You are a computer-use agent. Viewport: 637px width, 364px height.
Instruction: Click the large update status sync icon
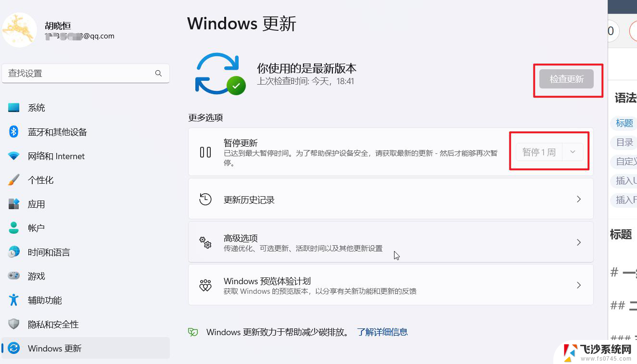click(x=220, y=74)
